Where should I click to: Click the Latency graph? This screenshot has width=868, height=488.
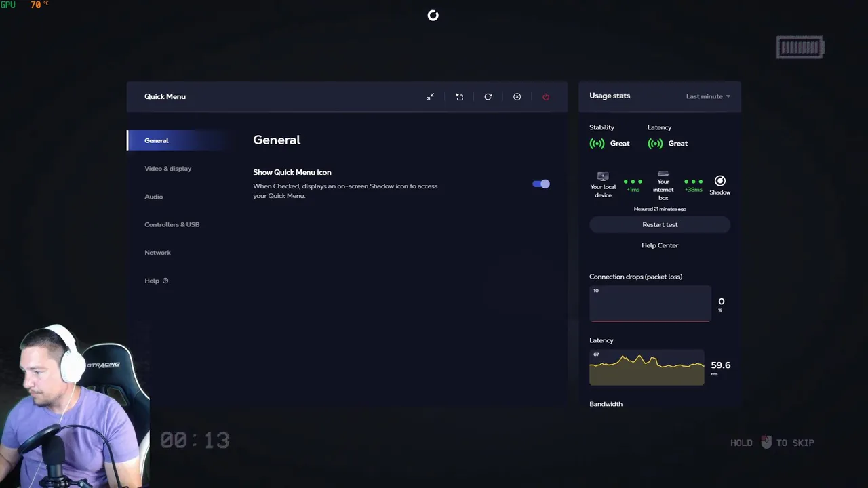coord(647,367)
